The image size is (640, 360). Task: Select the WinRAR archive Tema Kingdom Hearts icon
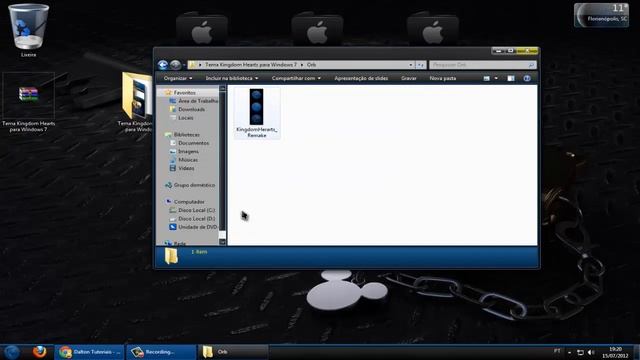click(29, 102)
